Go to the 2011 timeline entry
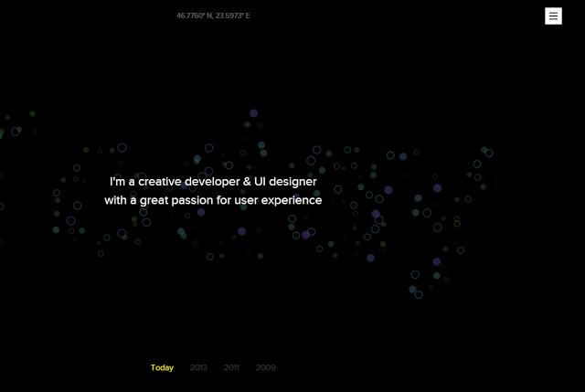The width and height of the screenshot is (585, 392). tap(231, 367)
